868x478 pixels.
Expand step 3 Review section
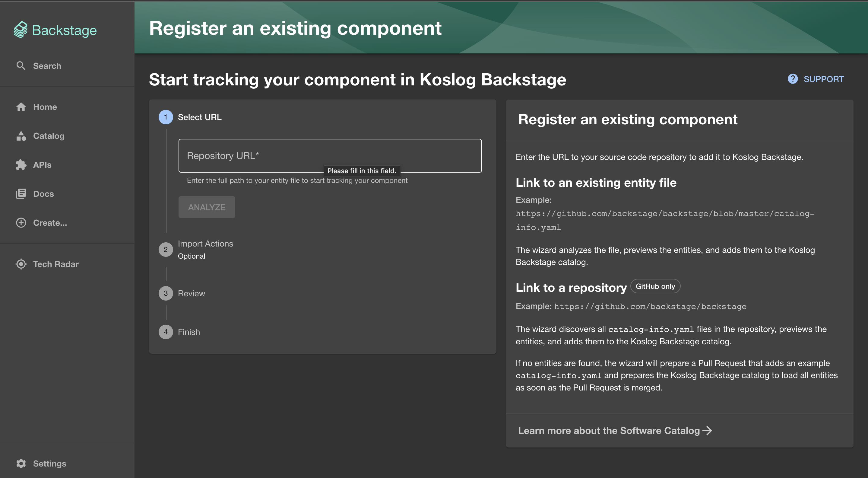[x=191, y=293]
